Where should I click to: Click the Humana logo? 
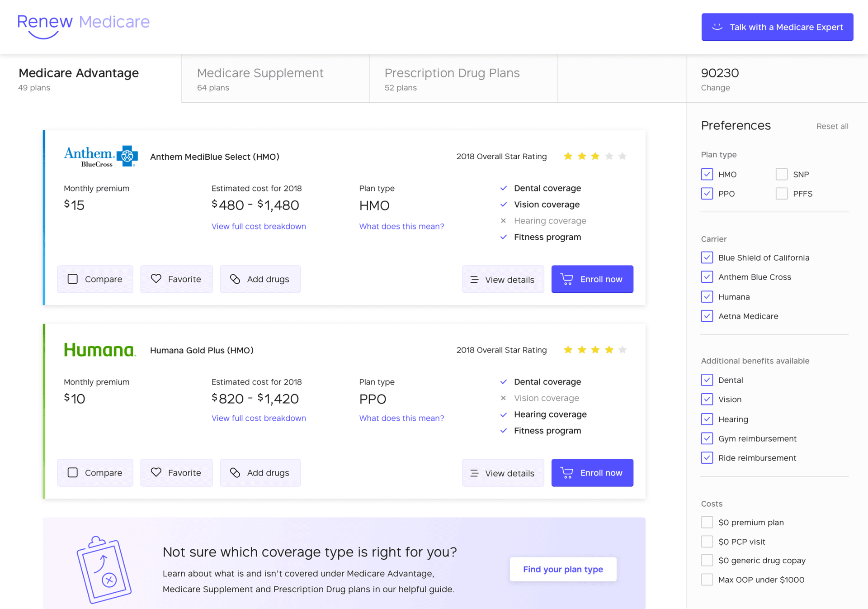tap(100, 350)
